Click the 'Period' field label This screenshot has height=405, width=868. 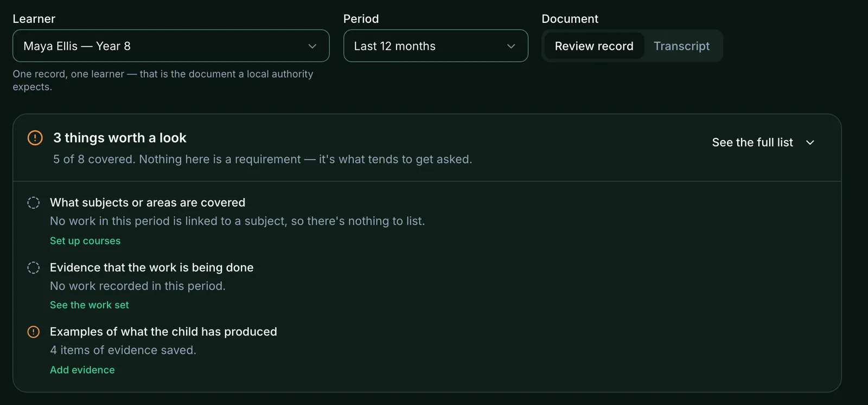point(361,18)
